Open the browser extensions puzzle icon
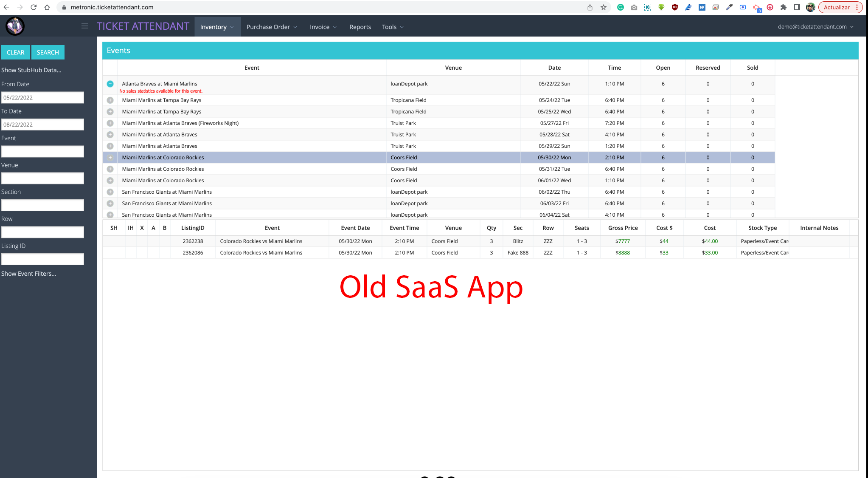 coord(784,7)
